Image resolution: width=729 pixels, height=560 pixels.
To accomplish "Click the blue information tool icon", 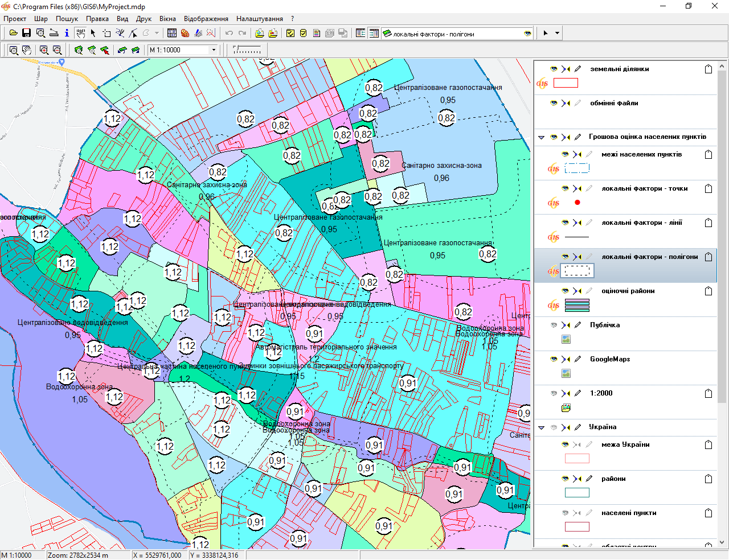I will 67,33.
